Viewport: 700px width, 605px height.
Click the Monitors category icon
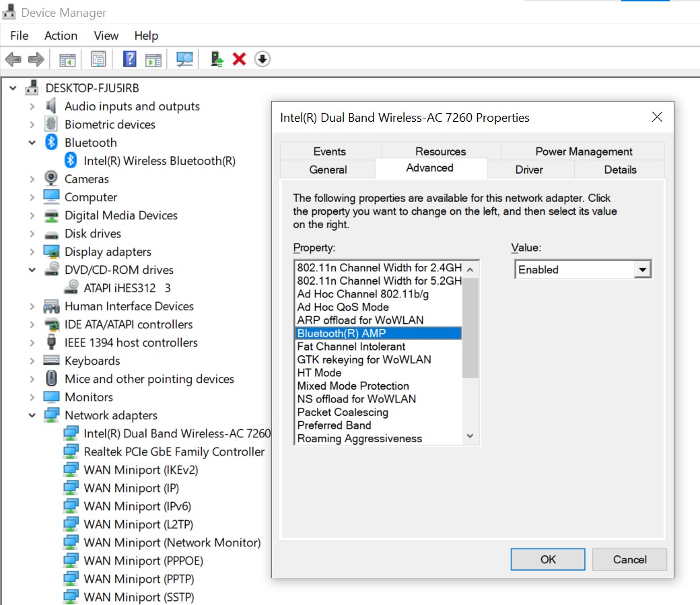(51, 396)
